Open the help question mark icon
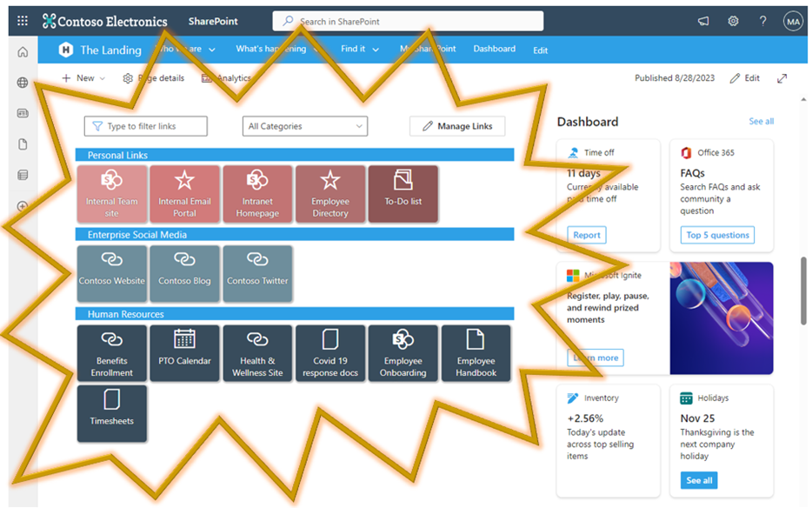 (762, 21)
